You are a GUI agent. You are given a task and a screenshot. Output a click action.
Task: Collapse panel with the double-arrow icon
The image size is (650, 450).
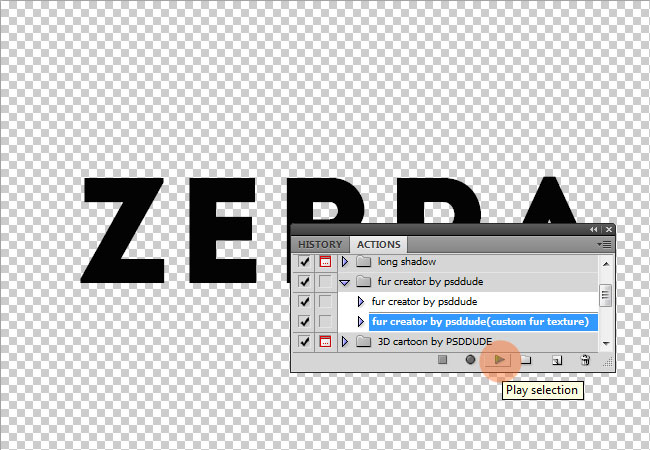[x=594, y=230]
